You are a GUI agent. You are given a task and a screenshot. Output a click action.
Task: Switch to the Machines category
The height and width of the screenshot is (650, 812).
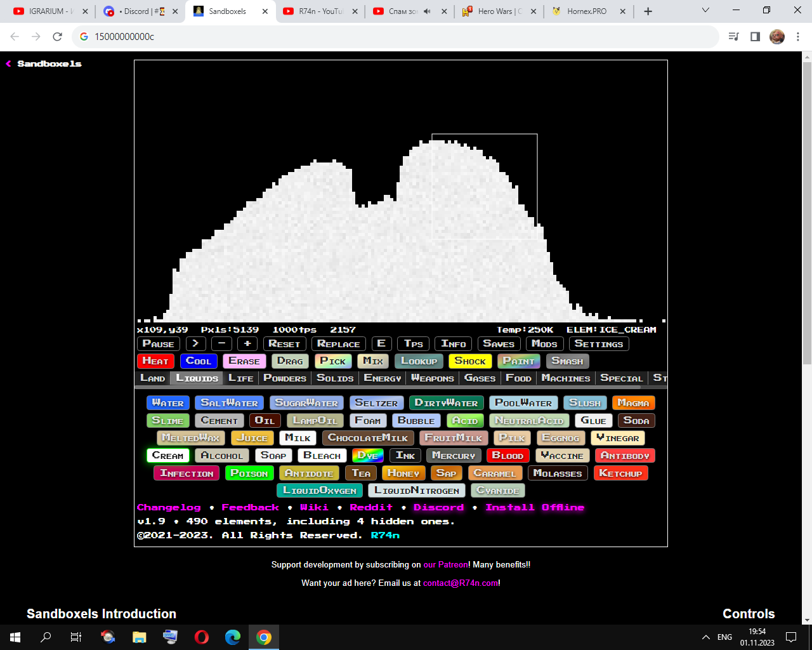click(x=566, y=378)
